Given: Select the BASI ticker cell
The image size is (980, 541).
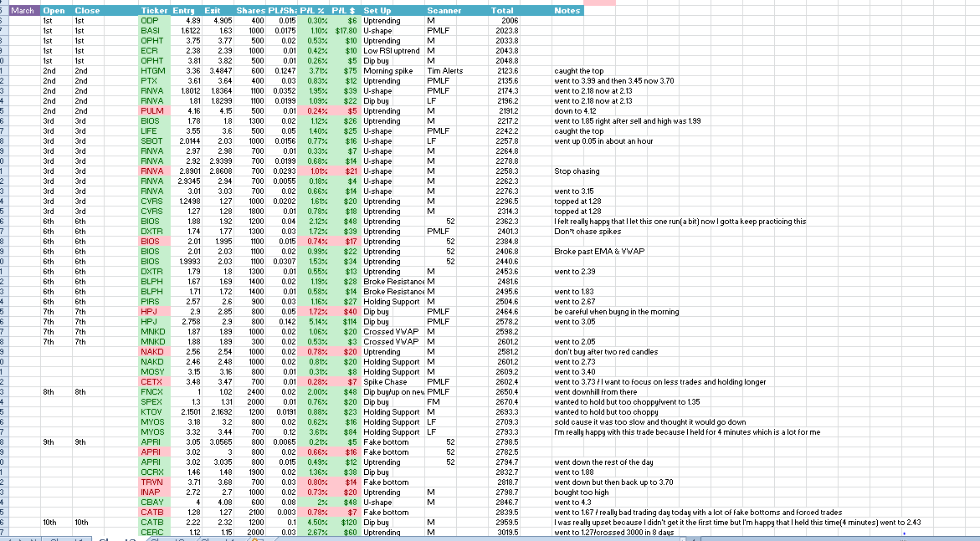Looking at the screenshot, I should point(154,31).
